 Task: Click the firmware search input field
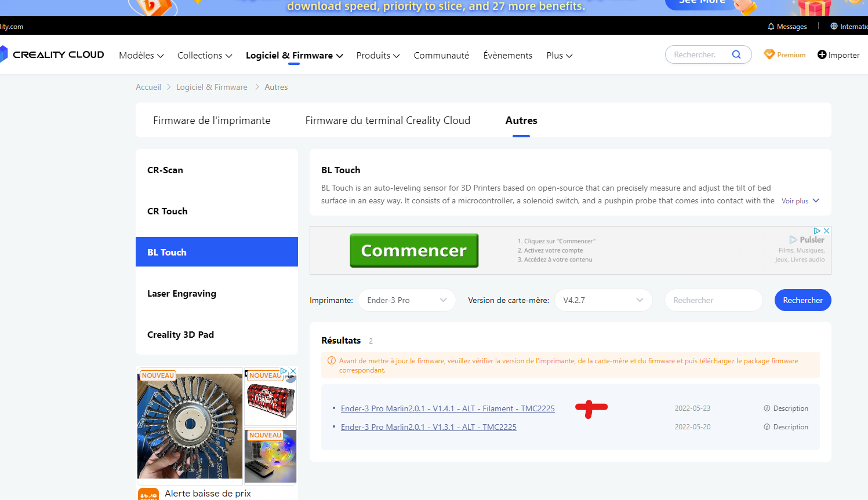(713, 300)
